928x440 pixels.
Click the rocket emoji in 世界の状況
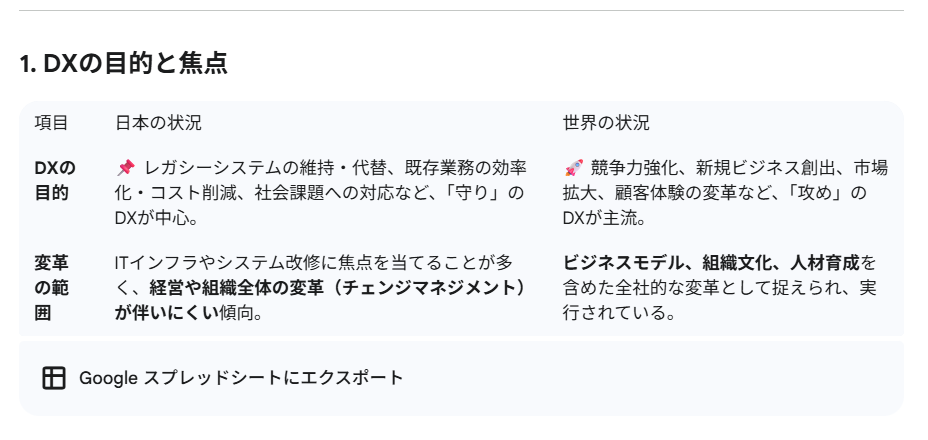573,167
